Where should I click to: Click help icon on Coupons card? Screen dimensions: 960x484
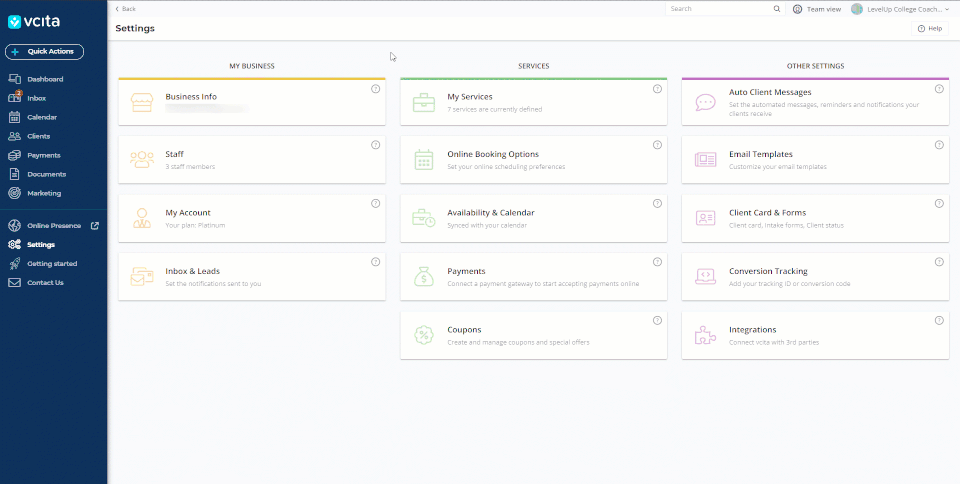[657, 321]
